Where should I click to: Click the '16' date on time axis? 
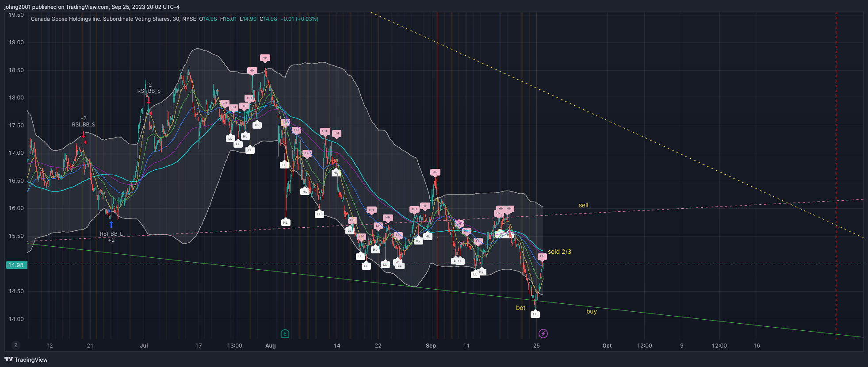click(757, 346)
